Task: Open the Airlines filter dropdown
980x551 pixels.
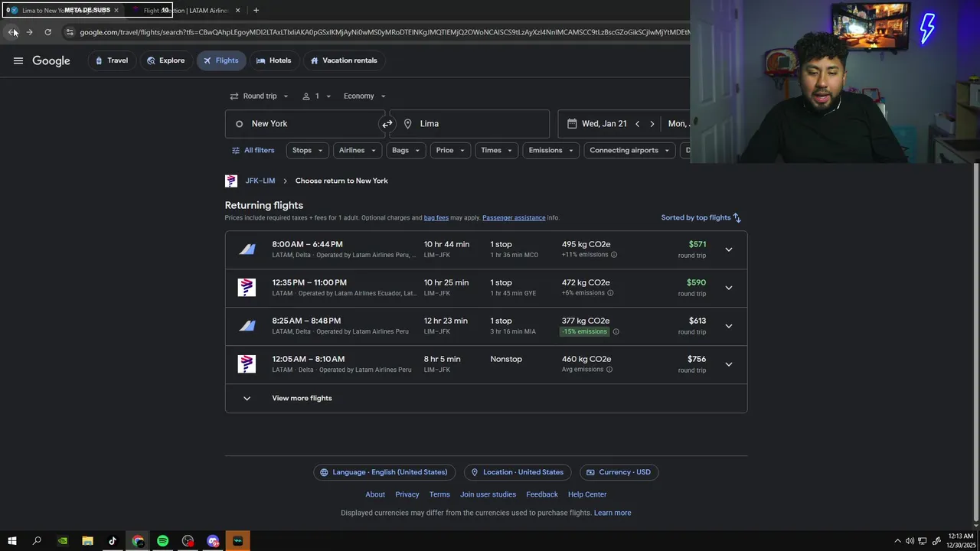Action: (x=358, y=151)
